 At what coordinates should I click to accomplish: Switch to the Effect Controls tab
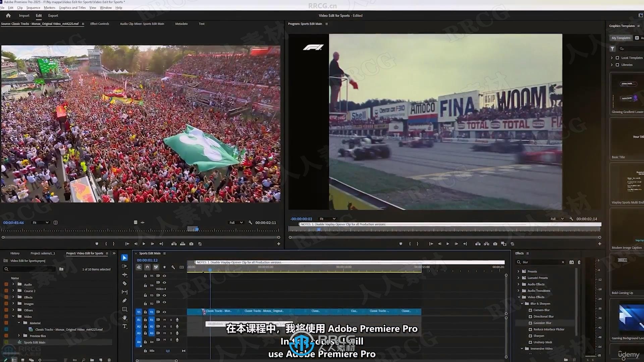pyautogui.click(x=100, y=24)
